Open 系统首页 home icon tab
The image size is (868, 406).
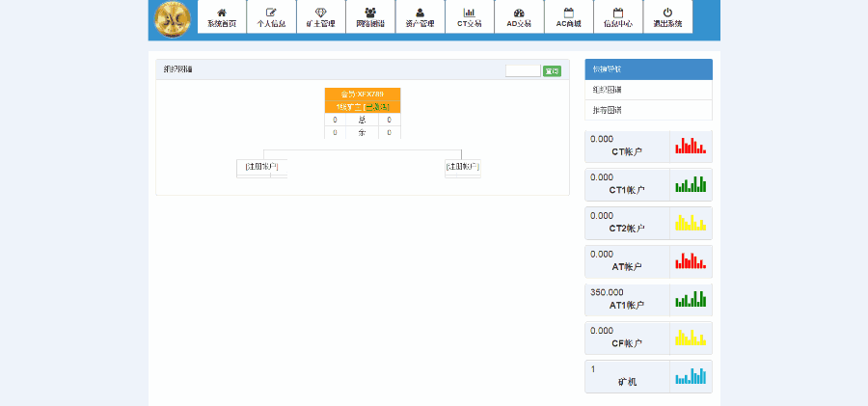coord(222,17)
